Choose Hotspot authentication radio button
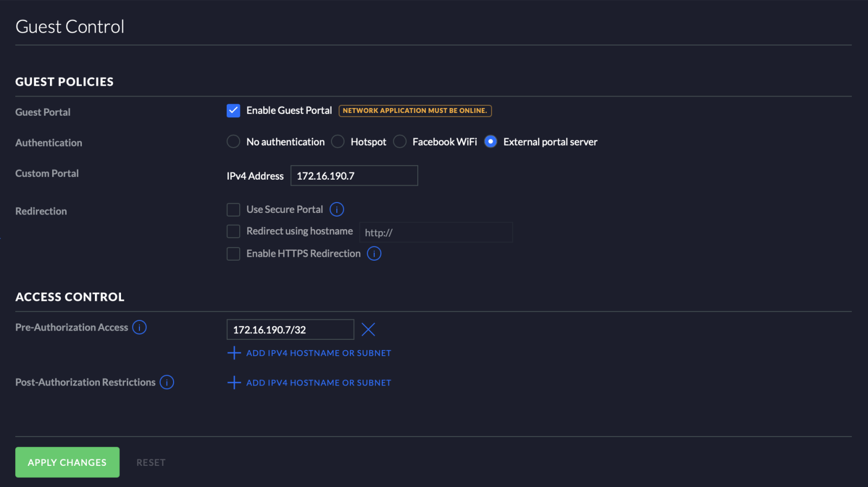 (338, 142)
